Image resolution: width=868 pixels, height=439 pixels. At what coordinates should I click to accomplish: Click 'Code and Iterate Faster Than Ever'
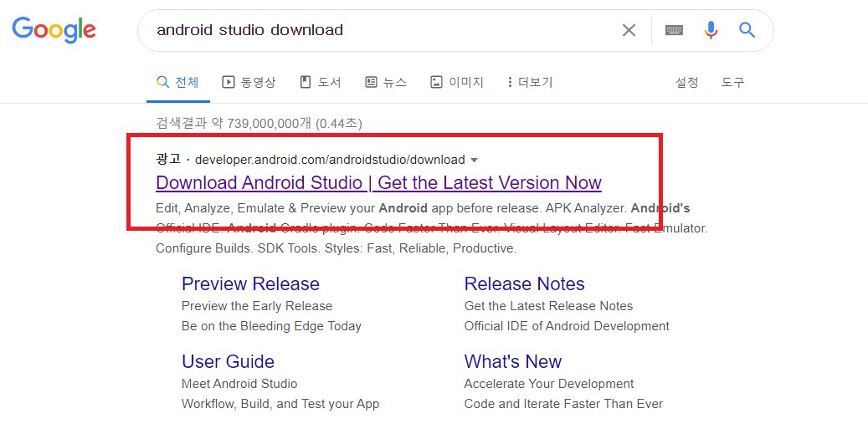(563, 404)
